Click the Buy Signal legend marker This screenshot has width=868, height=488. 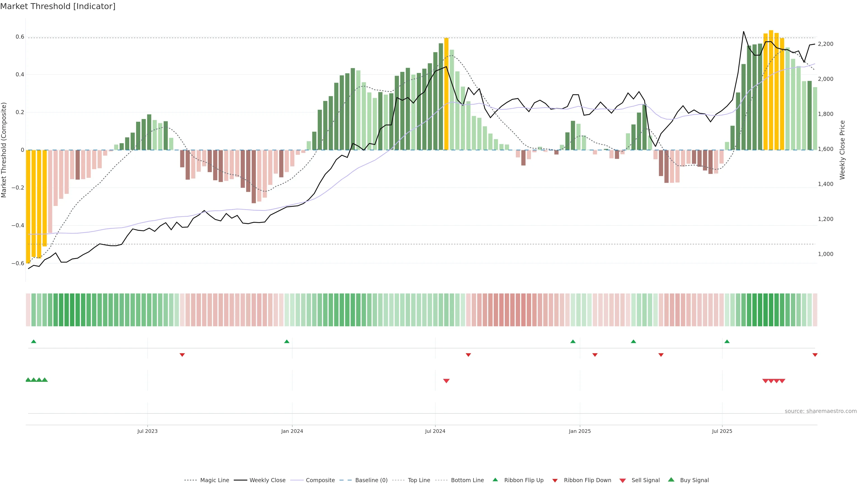coord(671,480)
